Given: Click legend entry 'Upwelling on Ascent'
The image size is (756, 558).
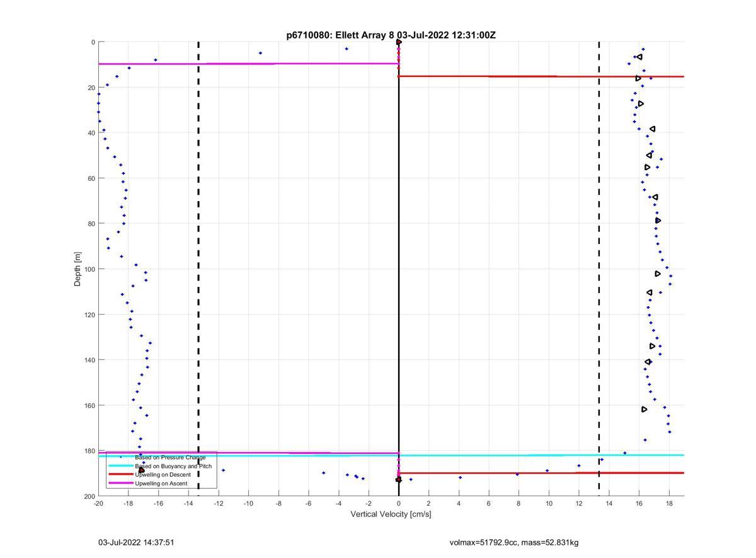Looking at the screenshot, I should pyautogui.click(x=161, y=484).
